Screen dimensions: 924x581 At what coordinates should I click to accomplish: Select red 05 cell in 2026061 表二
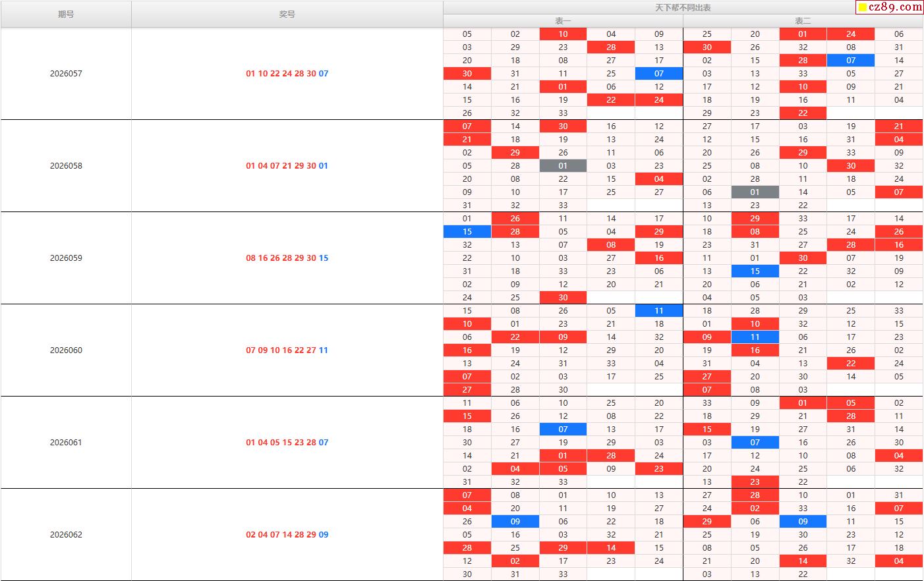pyautogui.click(x=851, y=403)
